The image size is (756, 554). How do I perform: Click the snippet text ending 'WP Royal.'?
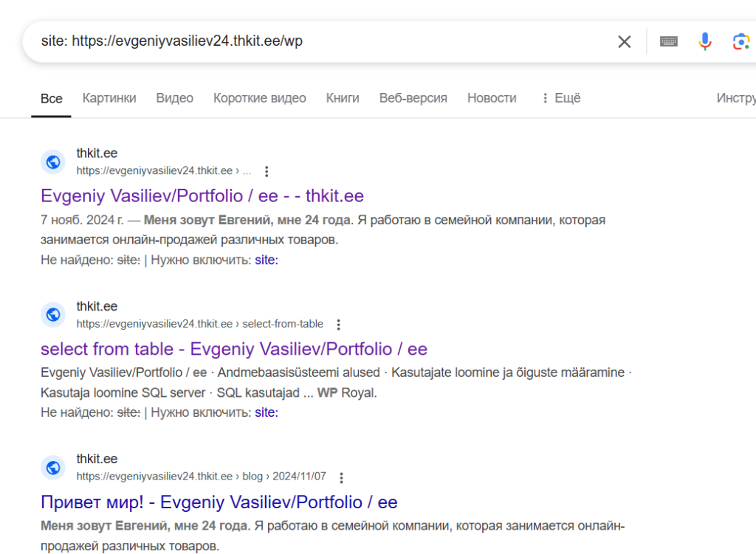[x=336, y=383]
